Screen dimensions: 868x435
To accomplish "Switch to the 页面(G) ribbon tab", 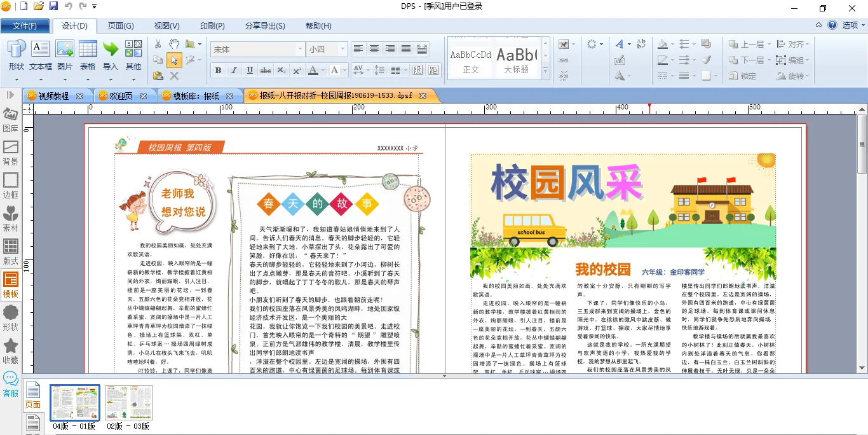I will [x=121, y=26].
